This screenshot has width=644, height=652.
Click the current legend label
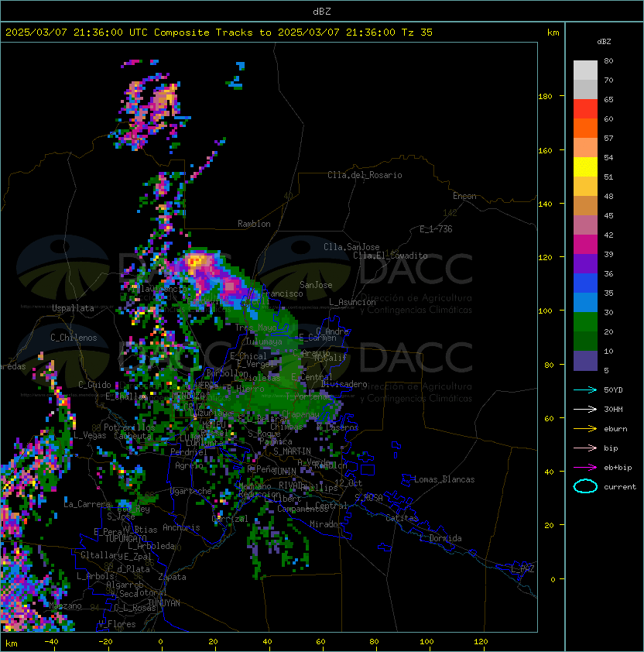pos(620,487)
